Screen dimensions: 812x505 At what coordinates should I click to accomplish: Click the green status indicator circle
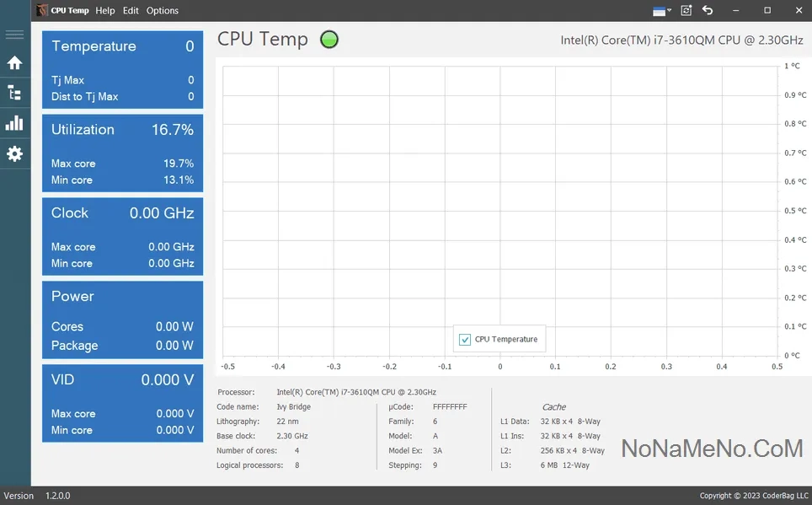pos(329,39)
